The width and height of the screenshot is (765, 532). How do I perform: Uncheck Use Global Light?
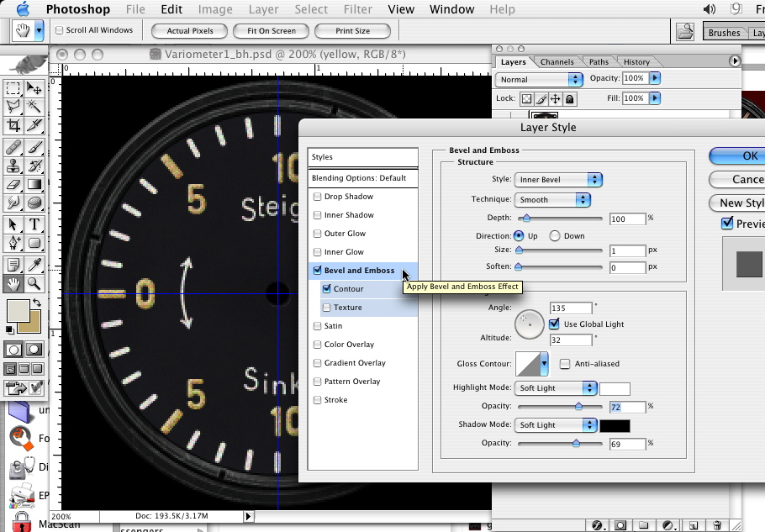(554, 324)
